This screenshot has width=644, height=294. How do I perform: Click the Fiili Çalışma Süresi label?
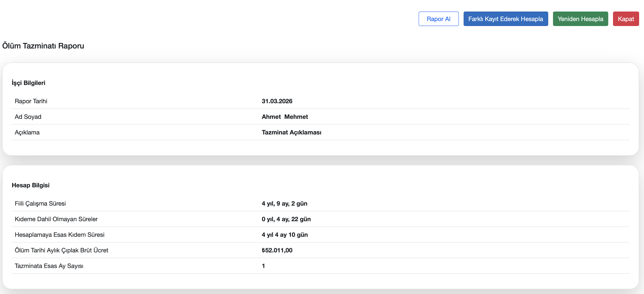click(40, 203)
